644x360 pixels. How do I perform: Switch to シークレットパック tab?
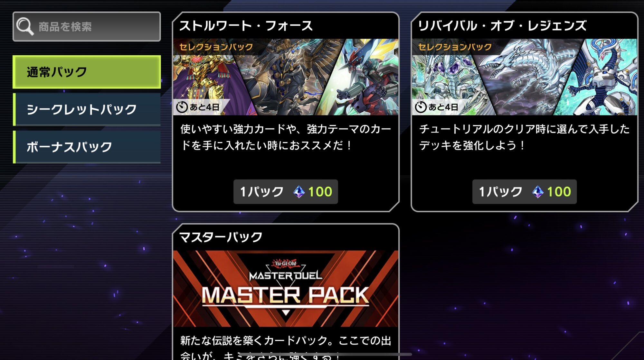click(x=87, y=109)
